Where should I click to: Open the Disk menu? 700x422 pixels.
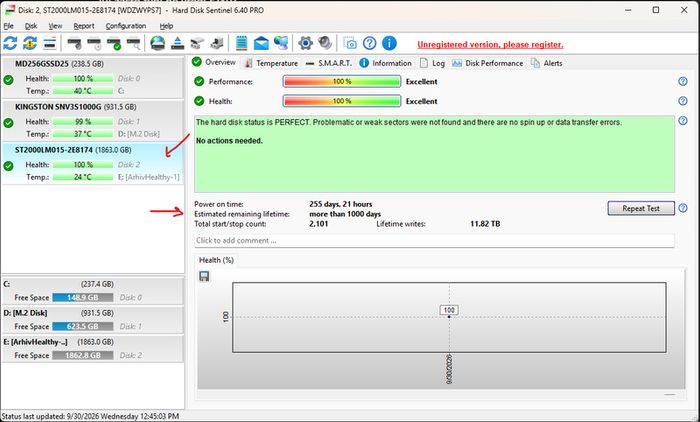coord(31,26)
